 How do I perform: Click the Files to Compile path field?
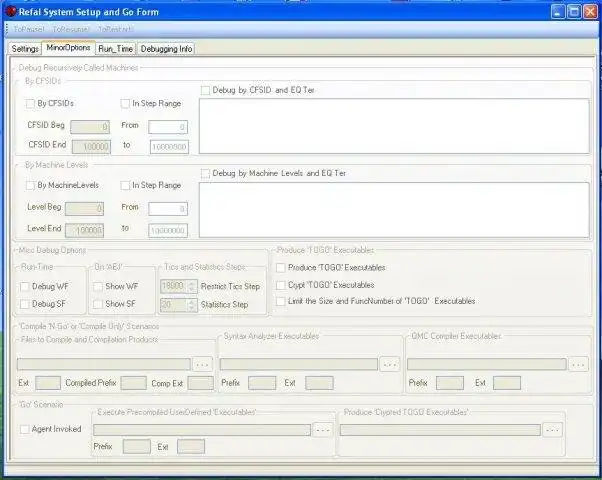pyautogui.click(x=104, y=364)
